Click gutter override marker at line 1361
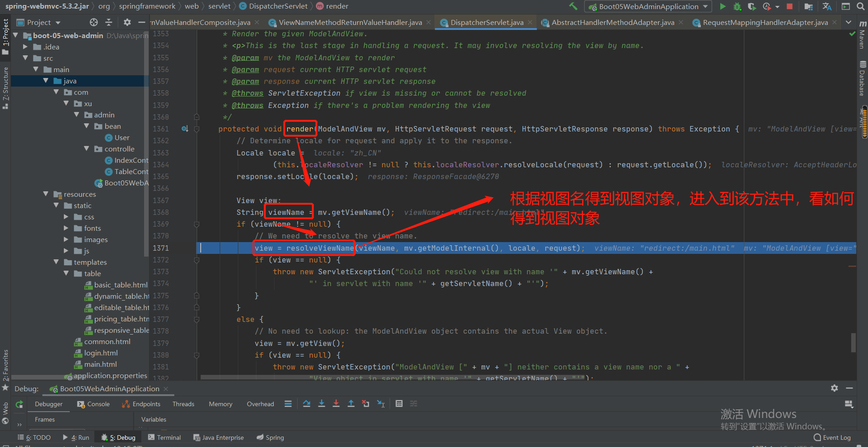The width and height of the screenshot is (868, 447). pos(185,129)
